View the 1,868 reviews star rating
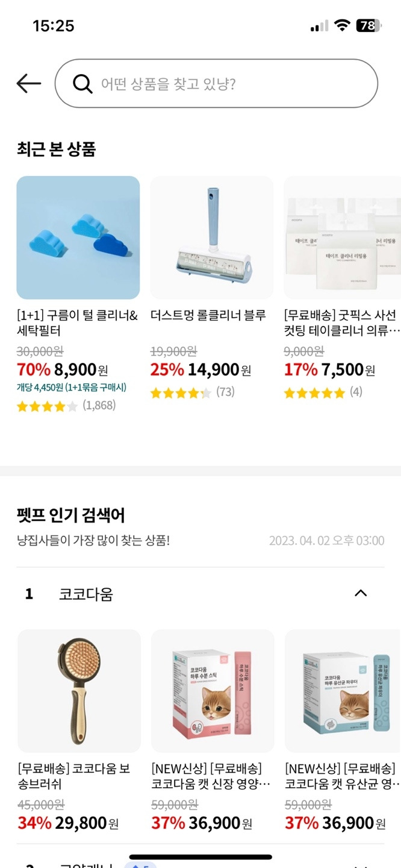Screen dimensions: 401x868 (66, 406)
